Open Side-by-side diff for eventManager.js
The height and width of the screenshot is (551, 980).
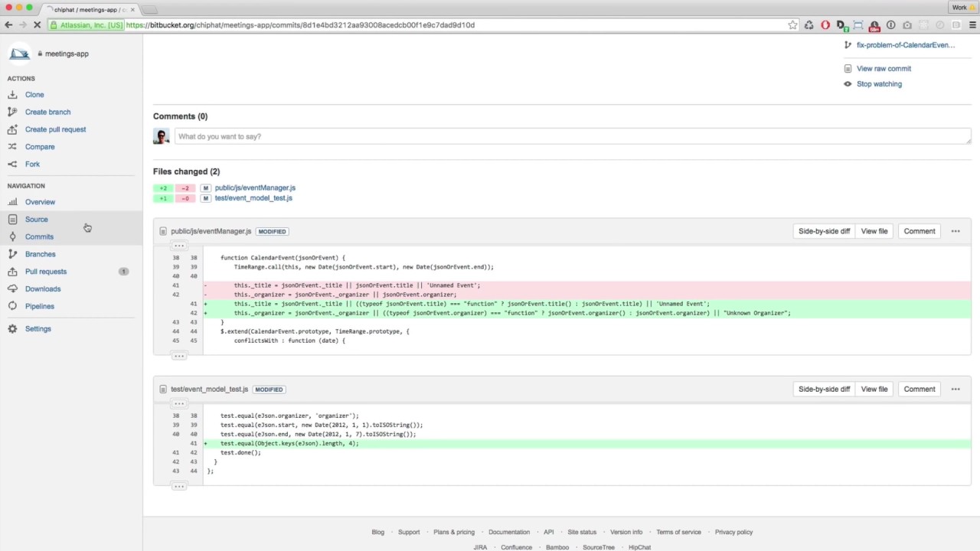(824, 231)
